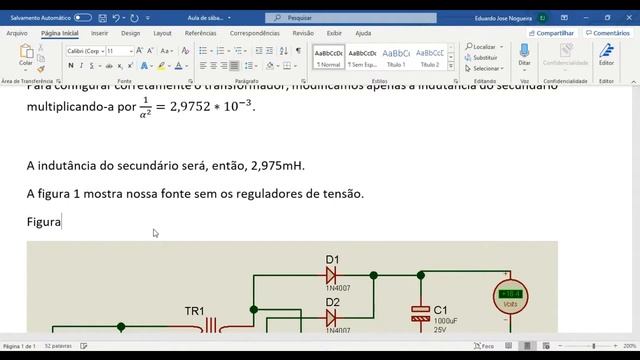Select the Format Painter brush
640x360 pixels.
(x=41, y=69)
